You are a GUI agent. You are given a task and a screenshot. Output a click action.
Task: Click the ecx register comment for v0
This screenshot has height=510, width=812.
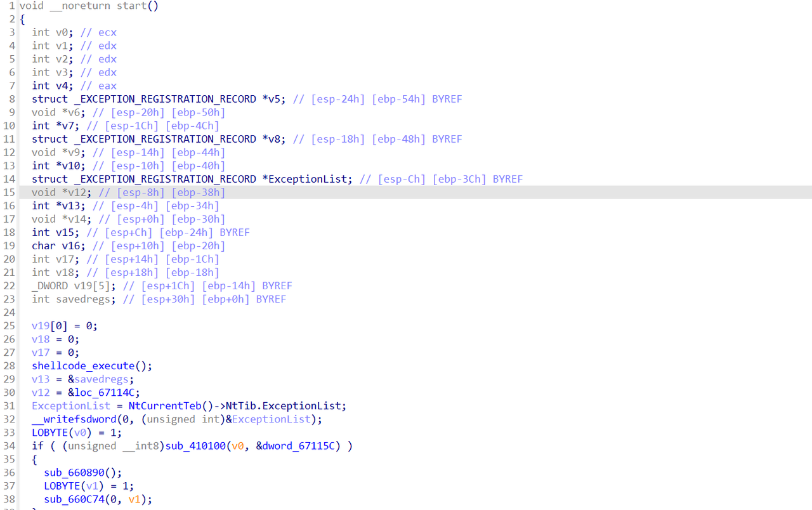(107, 32)
